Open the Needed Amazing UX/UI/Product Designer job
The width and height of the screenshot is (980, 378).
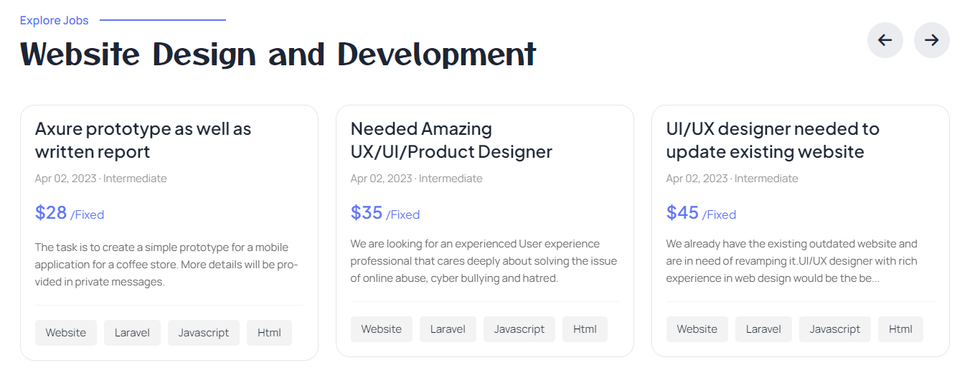451,140
